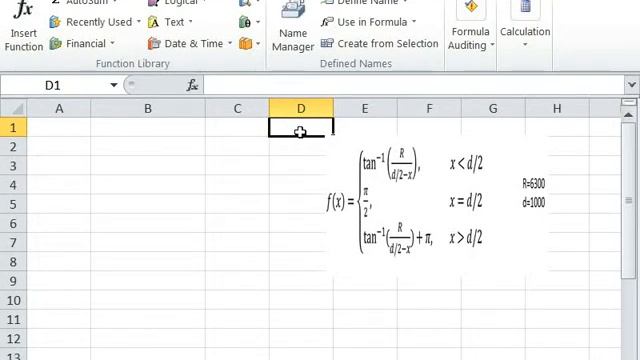Click the R=6300 text in the picture
This screenshot has width=640, height=360.
(x=533, y=184)
